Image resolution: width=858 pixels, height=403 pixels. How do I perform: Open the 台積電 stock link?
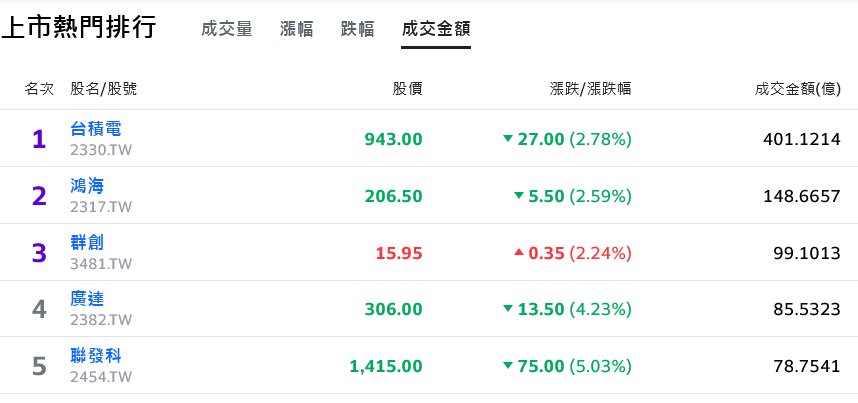(x=96, y=129)
